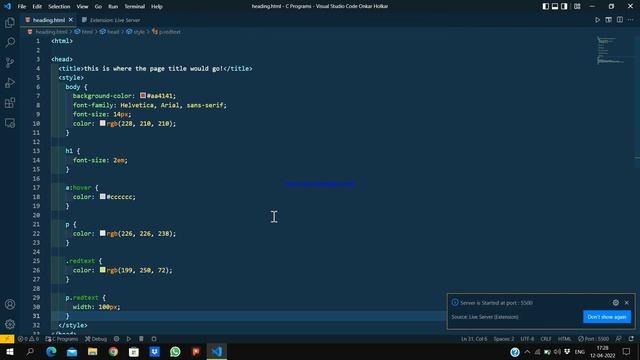Stop Live Server via Port : 5500

click(593, 339)
